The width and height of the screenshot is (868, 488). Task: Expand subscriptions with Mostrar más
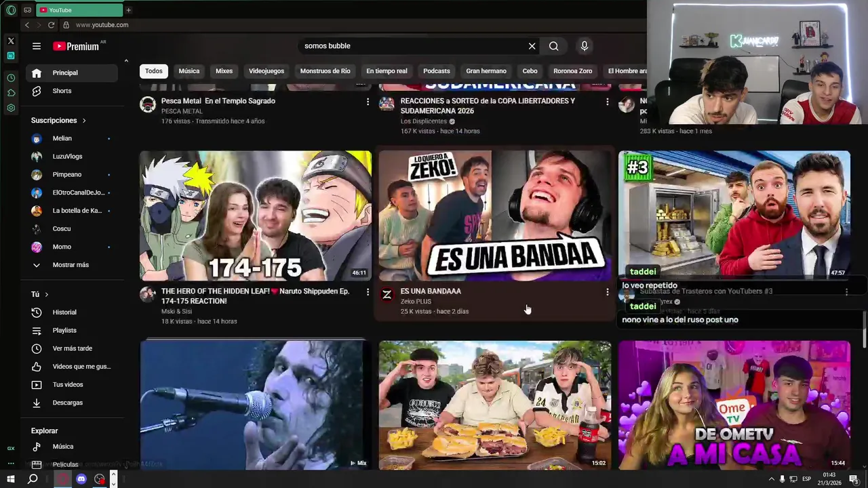point(71,265)
